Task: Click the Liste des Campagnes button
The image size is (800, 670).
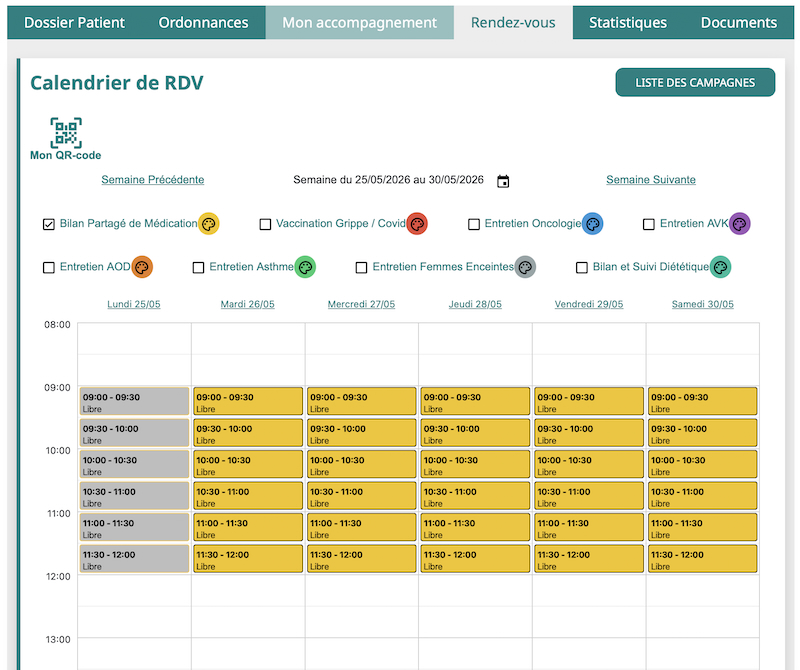Action: 695,82
